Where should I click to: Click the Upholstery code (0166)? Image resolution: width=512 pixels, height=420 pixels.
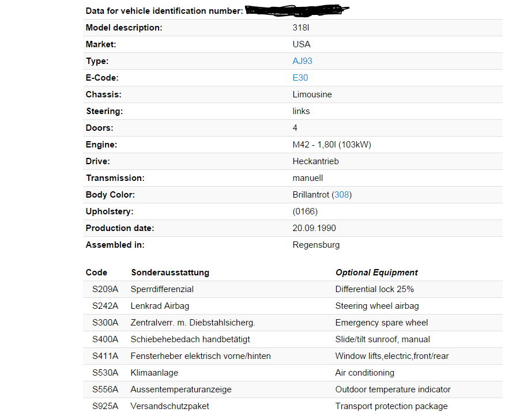pos(305,211)
